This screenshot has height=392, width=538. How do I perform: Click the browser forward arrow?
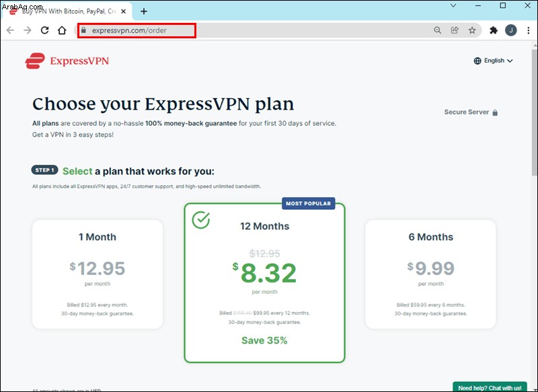click(28, 30)
